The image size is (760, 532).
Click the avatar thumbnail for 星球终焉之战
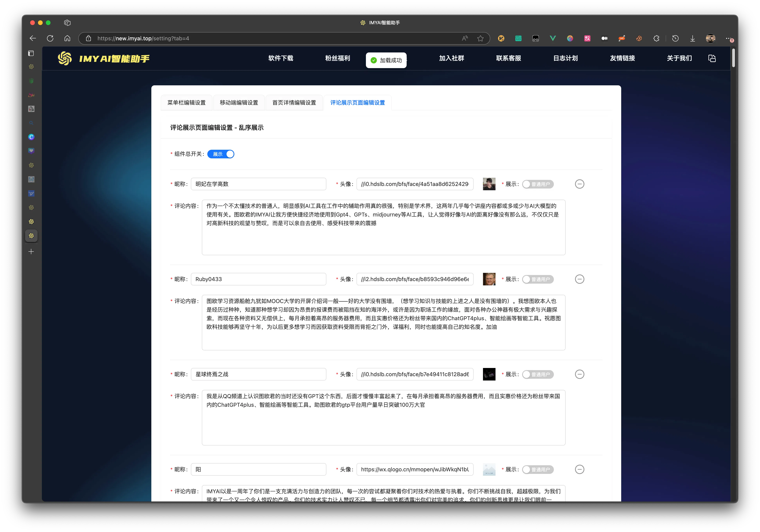pyautogui.click(x=489, y=374)
